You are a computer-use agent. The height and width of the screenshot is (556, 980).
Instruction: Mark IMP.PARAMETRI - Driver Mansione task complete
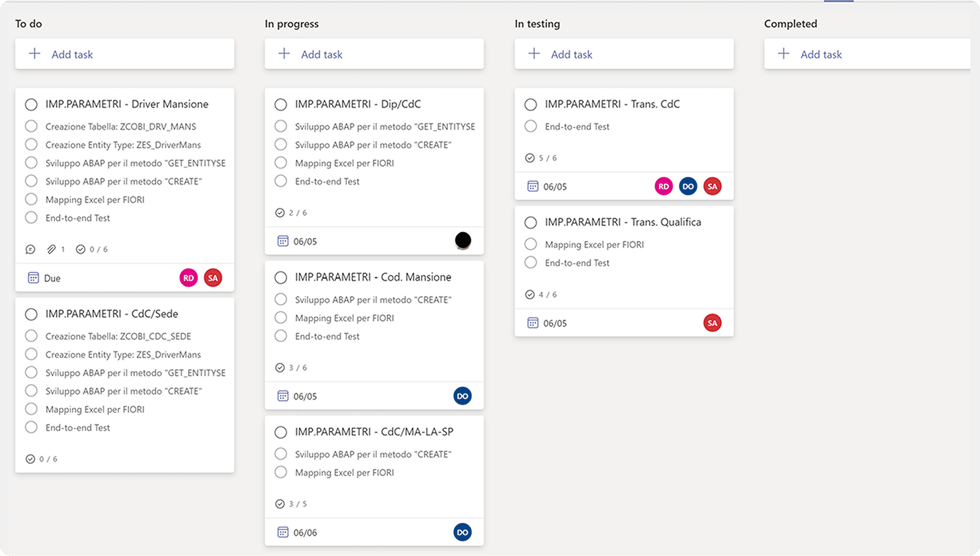[x=31, y=104]
